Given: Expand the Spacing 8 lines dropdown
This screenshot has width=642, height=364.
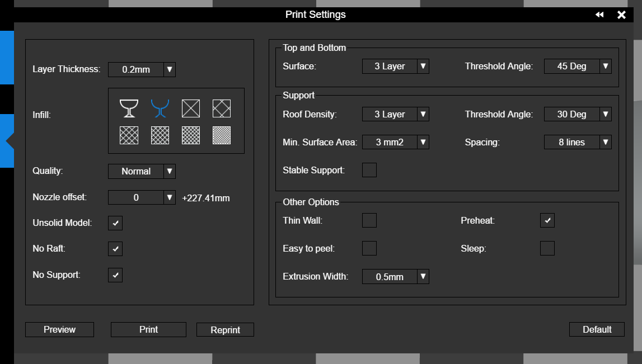Looking at the screenshot, I should [578, 143].
